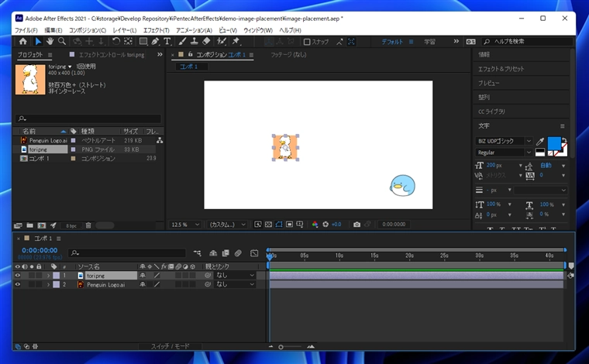Click the eyedropper icon in Character panel

point(540,142)
